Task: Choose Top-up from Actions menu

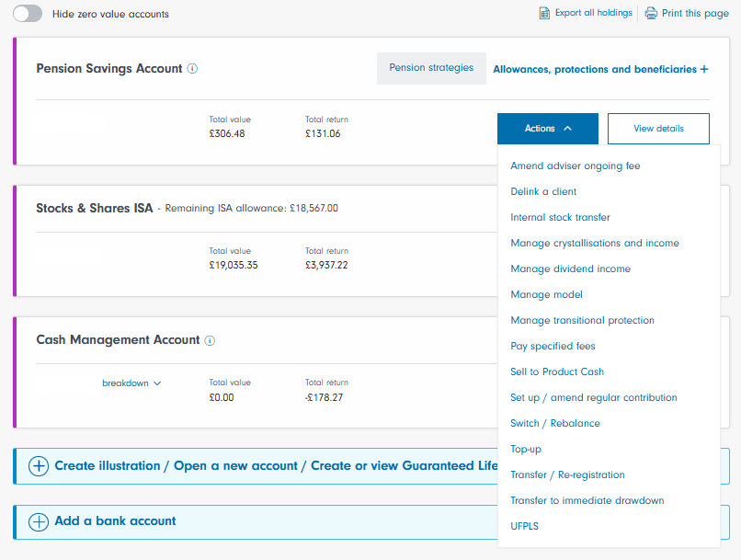Action: coord(527,450)
